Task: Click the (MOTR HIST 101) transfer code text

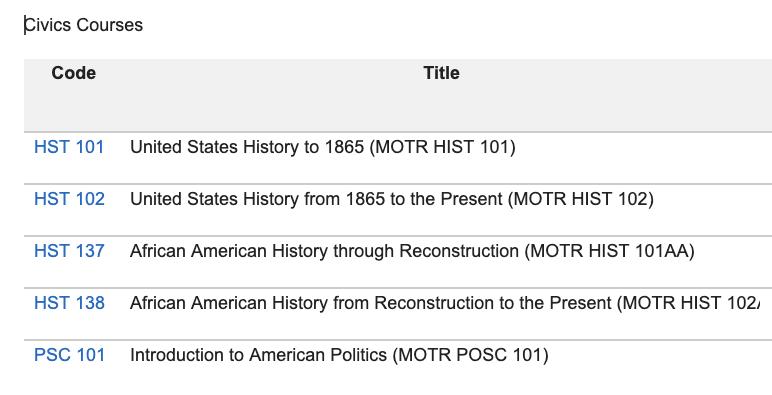Action: pyautogui.click(x=442, y=147)
